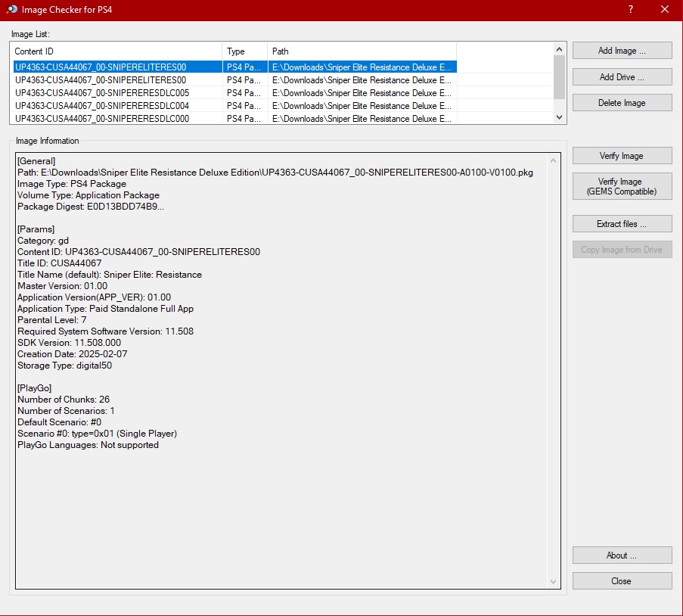Open the About dialog
The width and height of the screenshot is (683, 616).
click(x=622, y=555)
